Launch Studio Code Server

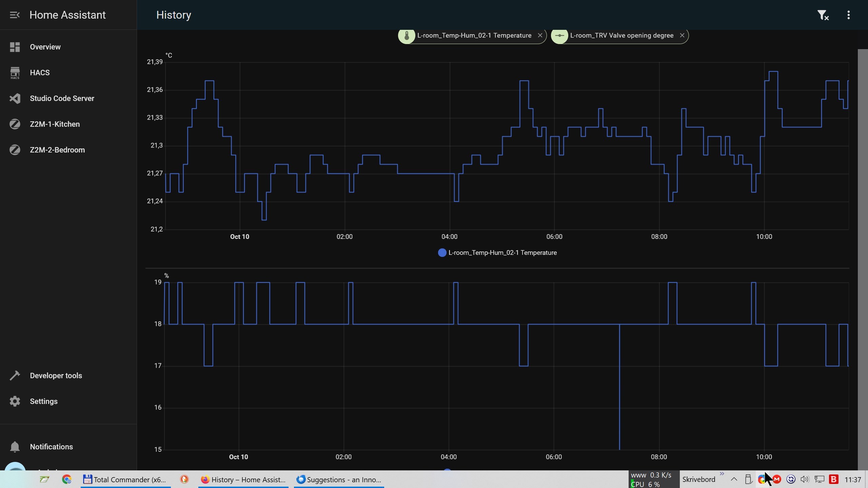[x=62, y=98]
